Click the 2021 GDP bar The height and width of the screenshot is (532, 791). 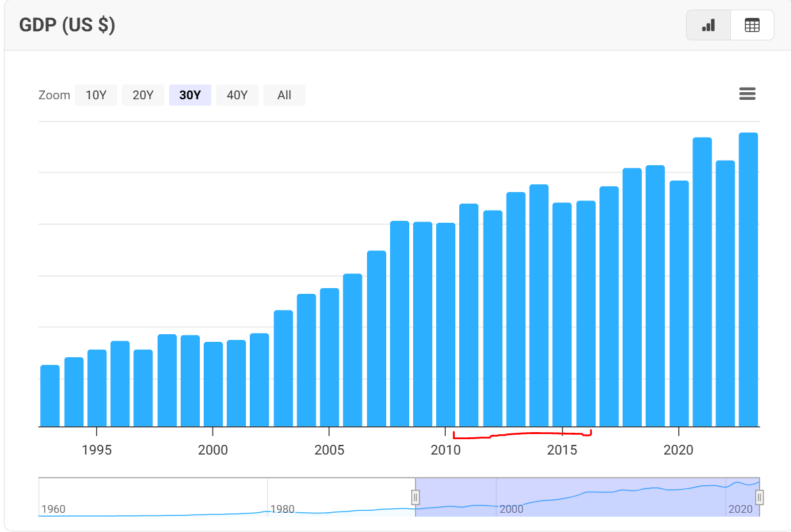(703, 282)
